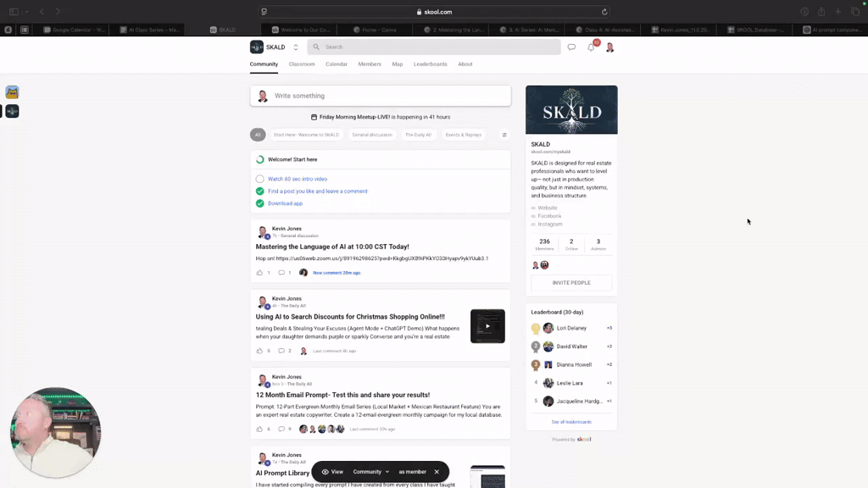Switch to the Calendar tab
This screenshot has width=868, height=488.
tap(337, 64)
